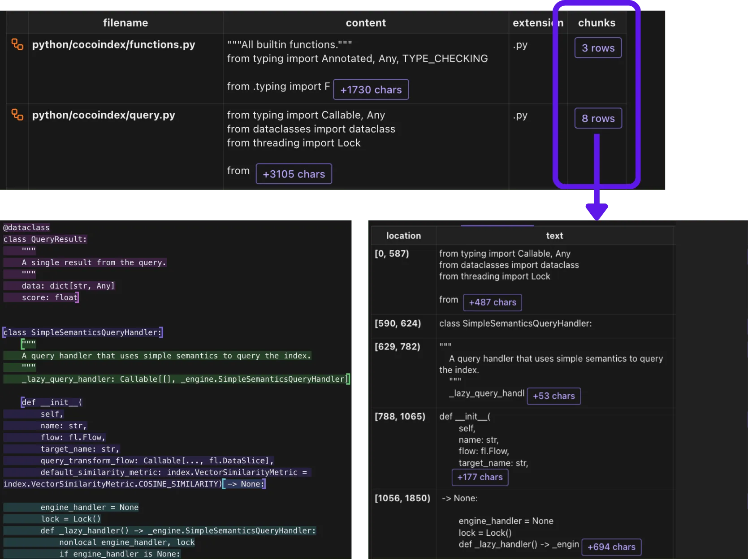
Task: Expand the +487 chars text badge
Action: tap(492, 302)
